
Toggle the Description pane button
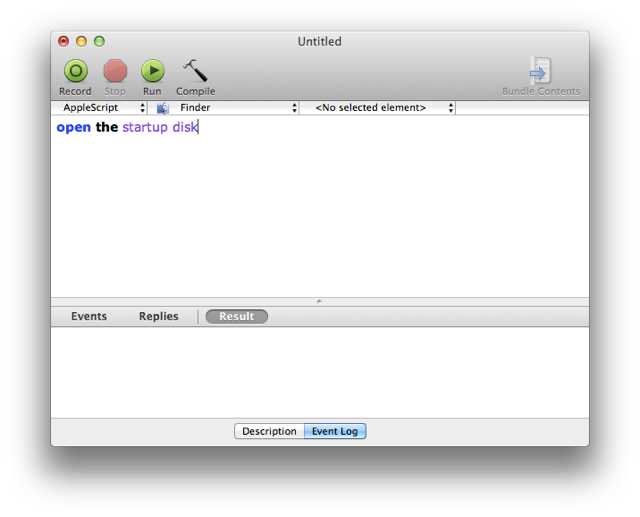coord(269,431)
